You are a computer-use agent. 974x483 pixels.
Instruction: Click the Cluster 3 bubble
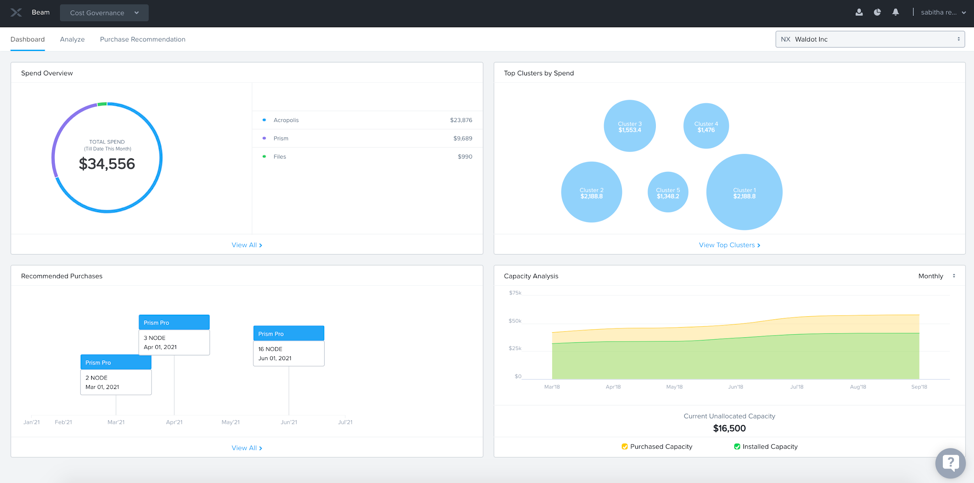point(629,126)
